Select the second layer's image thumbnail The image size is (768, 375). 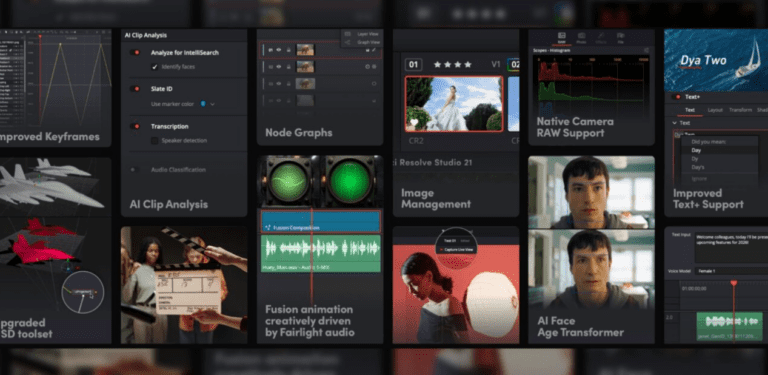click(x=305, y=67)
